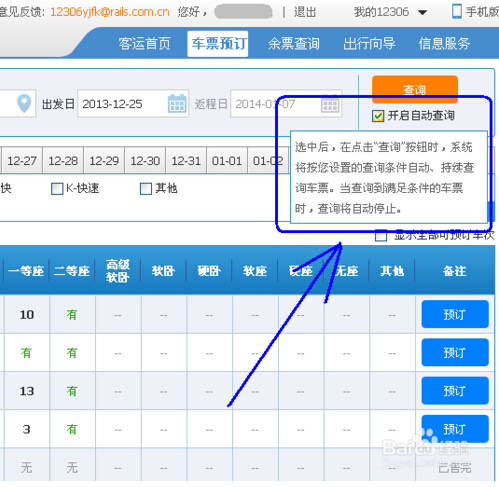
Task: Click the 出发日 date input field
Action: click(x=133, y=103)
